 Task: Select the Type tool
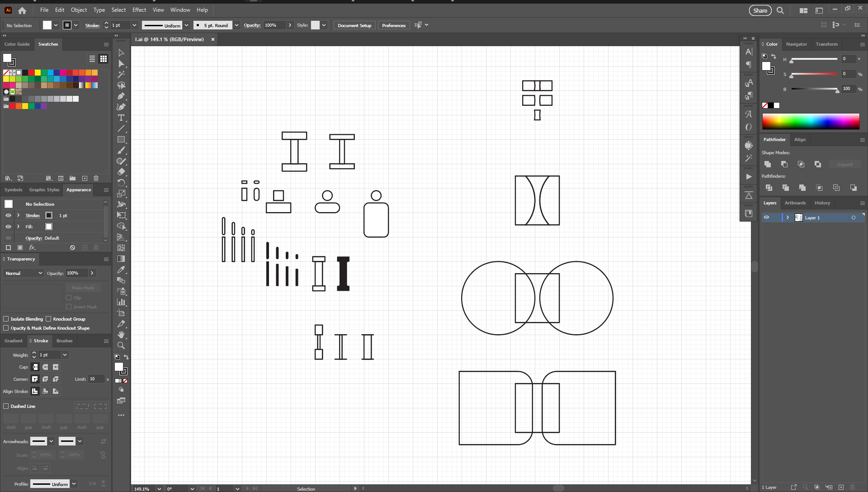point(121,118)
